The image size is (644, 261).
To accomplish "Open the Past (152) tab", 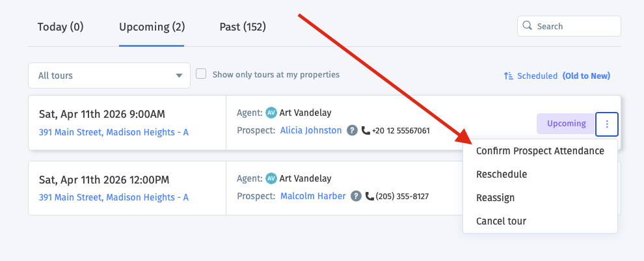I will (243, 27).
